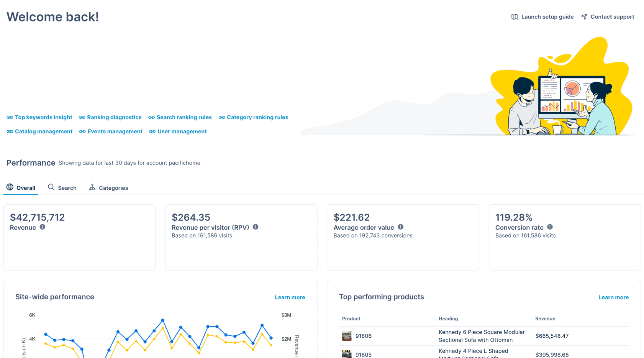Click Learn more in Top performing products

(x=613, y=297)
